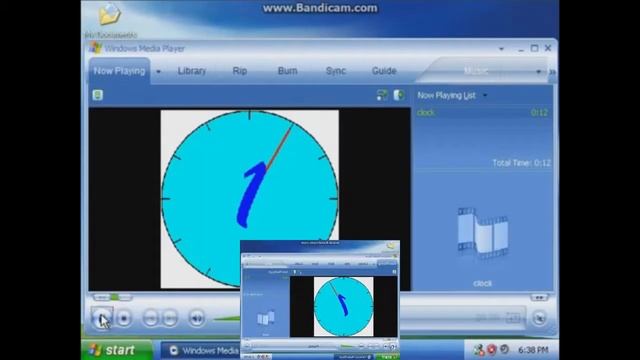
Task: Click the video size settings icon
Action: pos(382,95)
